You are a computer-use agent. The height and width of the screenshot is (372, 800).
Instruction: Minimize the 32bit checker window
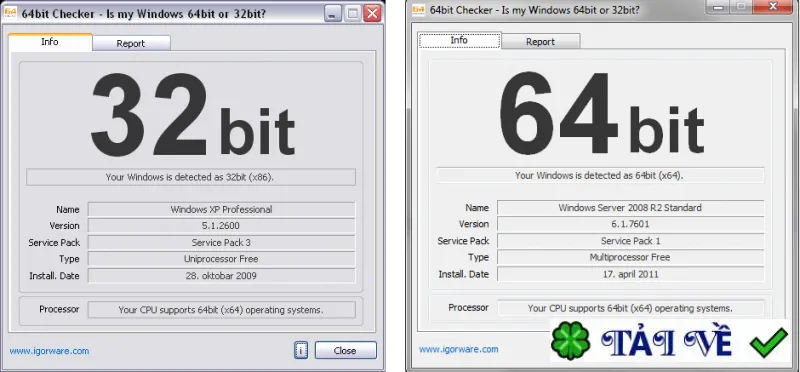(x=333, y=13)
